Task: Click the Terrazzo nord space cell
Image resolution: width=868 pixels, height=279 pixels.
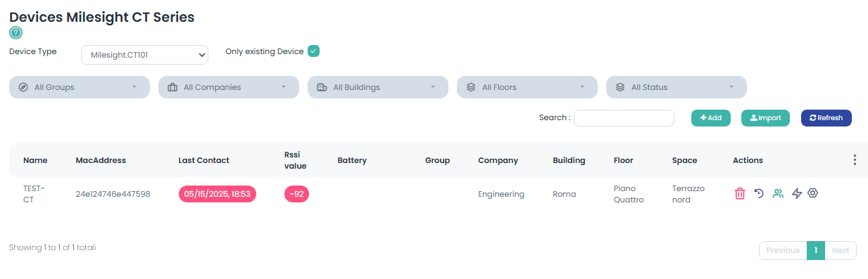Action: [688, 194]
